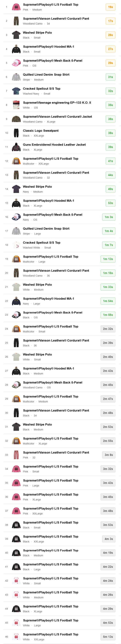
Task: Select the Classic Logo Sweatpant thumbnail
Action: [16, 133]
